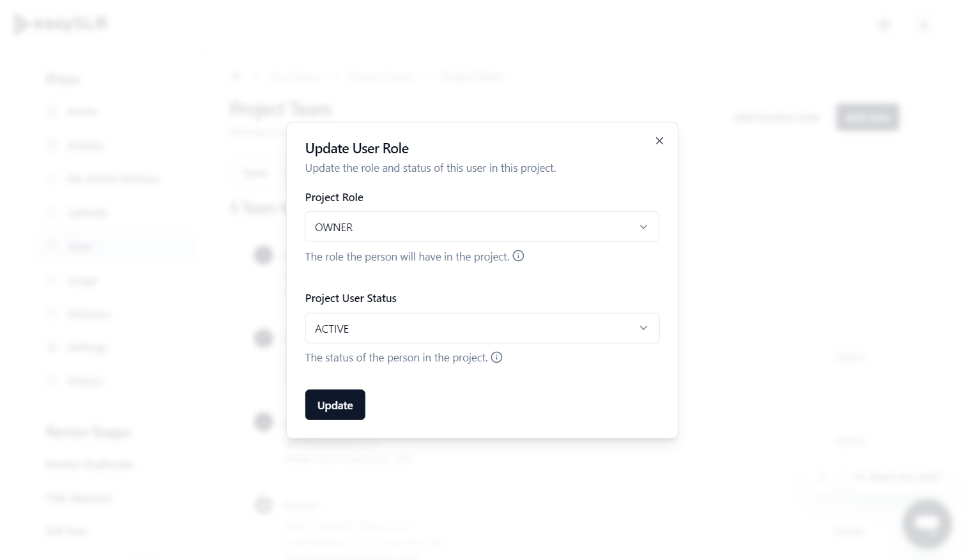
Task: Click the breadcrumb home icon
Action: [x=235, y=76]
